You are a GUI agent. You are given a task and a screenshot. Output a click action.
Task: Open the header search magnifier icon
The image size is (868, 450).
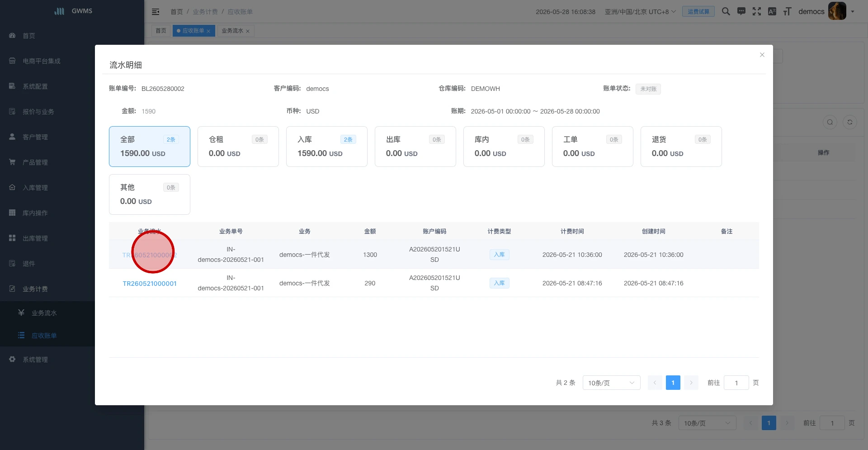[x=726, y=11]
